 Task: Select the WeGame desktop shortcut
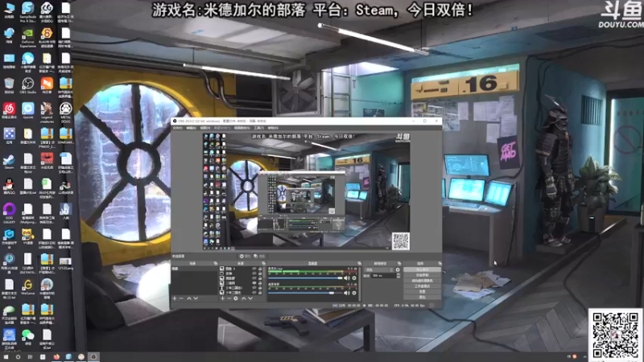[x=28, y=286]
